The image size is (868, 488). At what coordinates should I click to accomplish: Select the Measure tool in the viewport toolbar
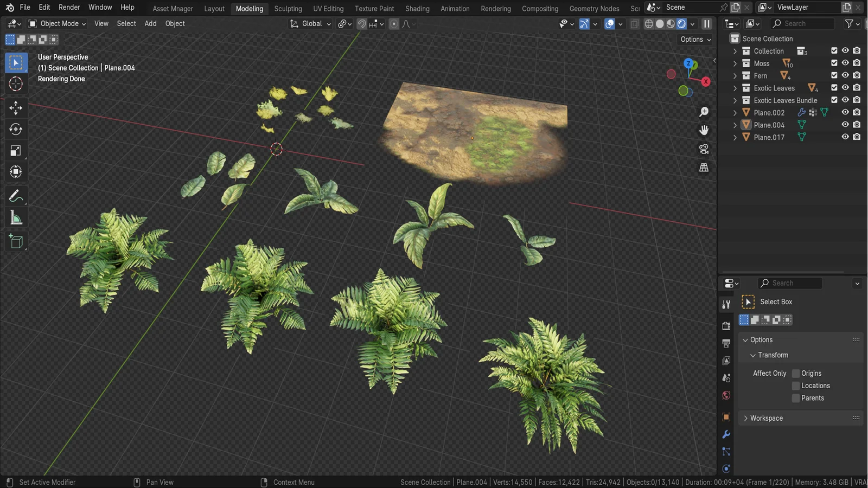[x=16, y=217]
